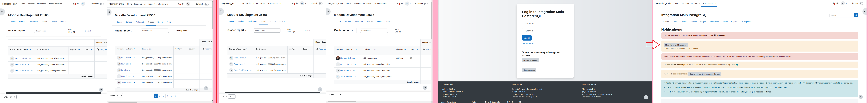This screenshot has width=868, height=103.
Task: Click round help button on the login page footer
Action: (x=646, y=97)
